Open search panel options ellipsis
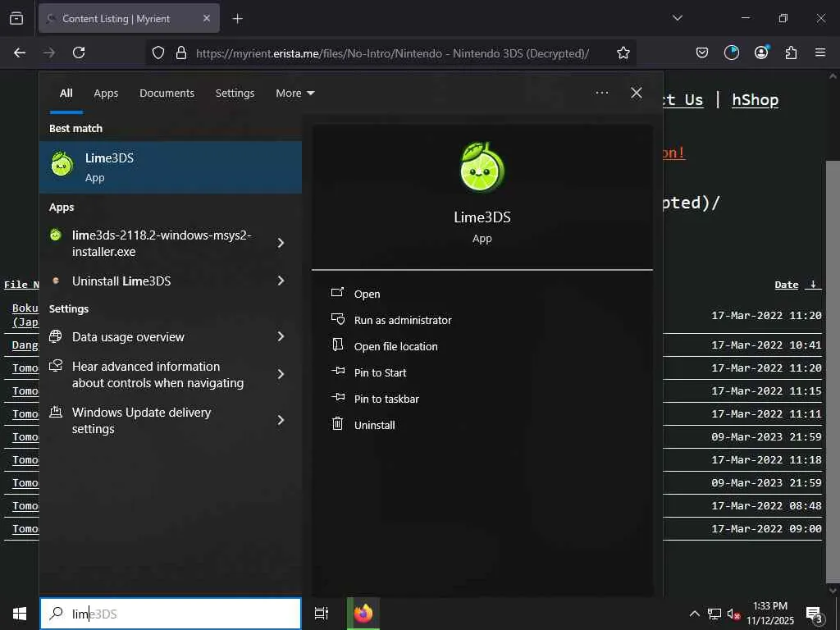 pyautogui.click(x=602, y=93)
